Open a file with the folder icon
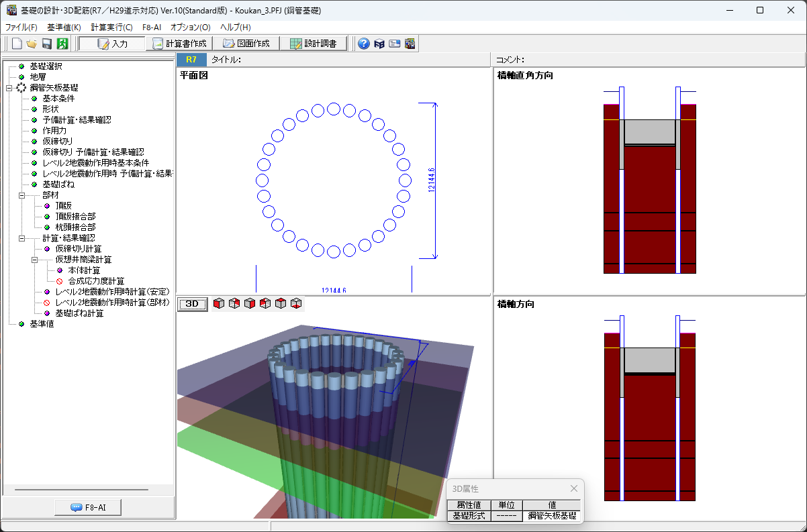This screenshot has height=532, width=807. click(32, 44)
